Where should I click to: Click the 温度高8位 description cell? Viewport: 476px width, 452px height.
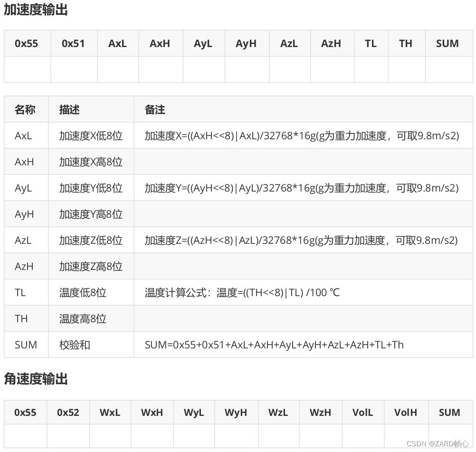91,318
